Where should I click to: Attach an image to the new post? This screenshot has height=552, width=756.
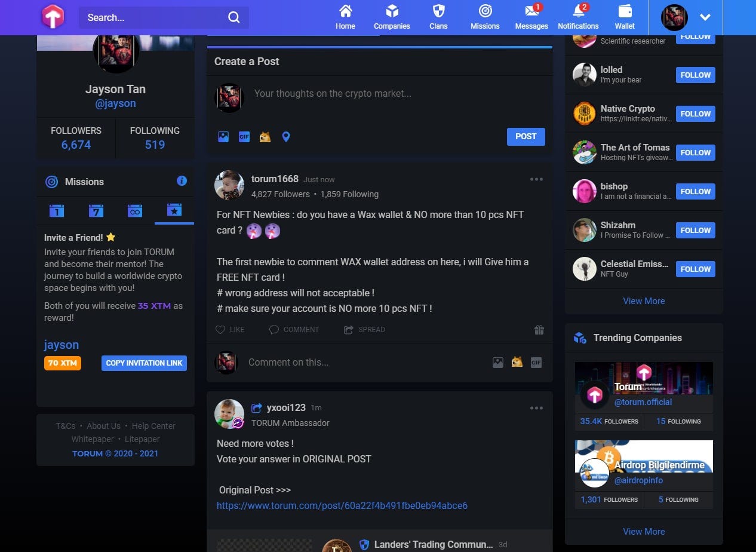(223, 137)
